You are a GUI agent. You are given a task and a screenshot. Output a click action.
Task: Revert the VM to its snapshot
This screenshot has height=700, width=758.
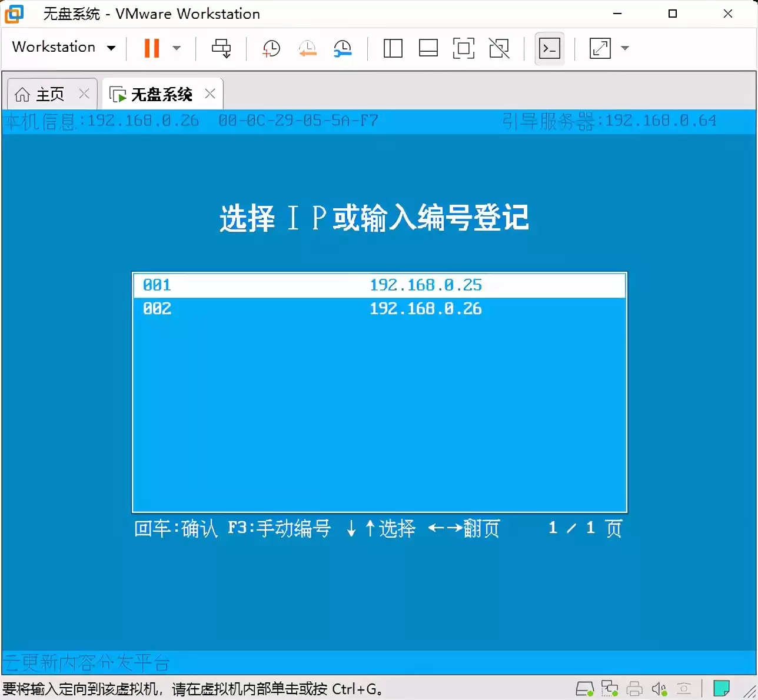pos(307,48)
